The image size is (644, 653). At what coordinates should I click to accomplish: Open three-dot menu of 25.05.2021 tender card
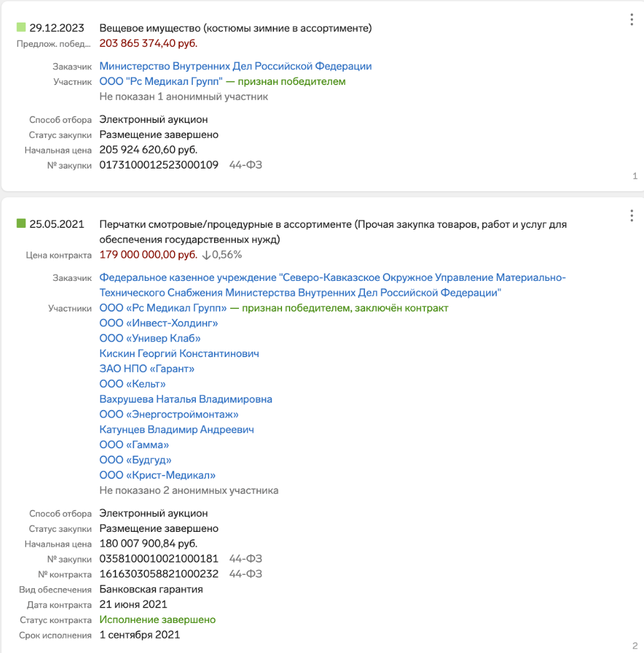tap(632, 216)
